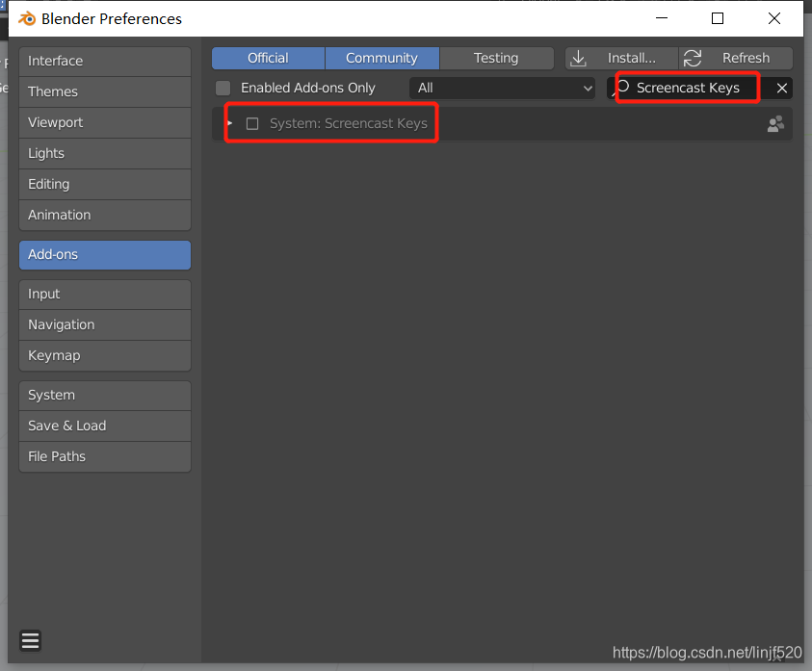Toggle Enabled Add-ons Only checkbox
The width and height of the screenshot is (812, 671).
tap(223, 88)
